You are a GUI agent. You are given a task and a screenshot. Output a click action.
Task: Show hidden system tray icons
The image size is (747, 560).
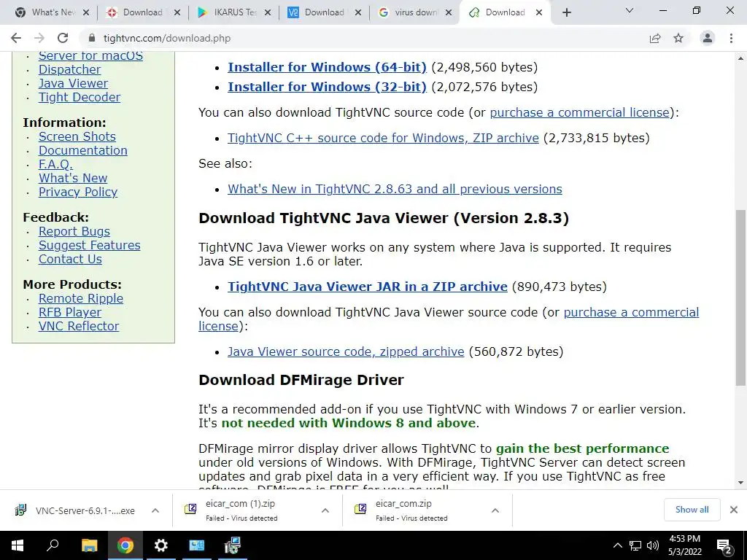pos(617,545)
